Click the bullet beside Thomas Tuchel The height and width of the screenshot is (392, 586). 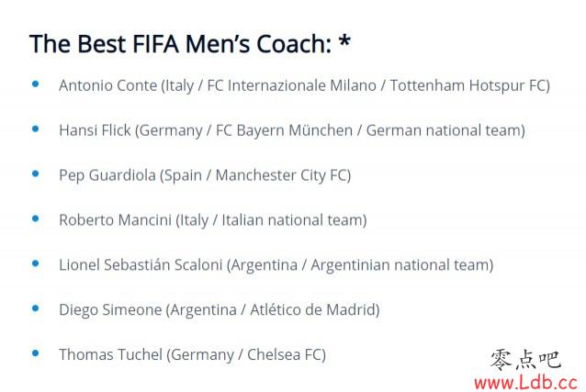[36, 353]
